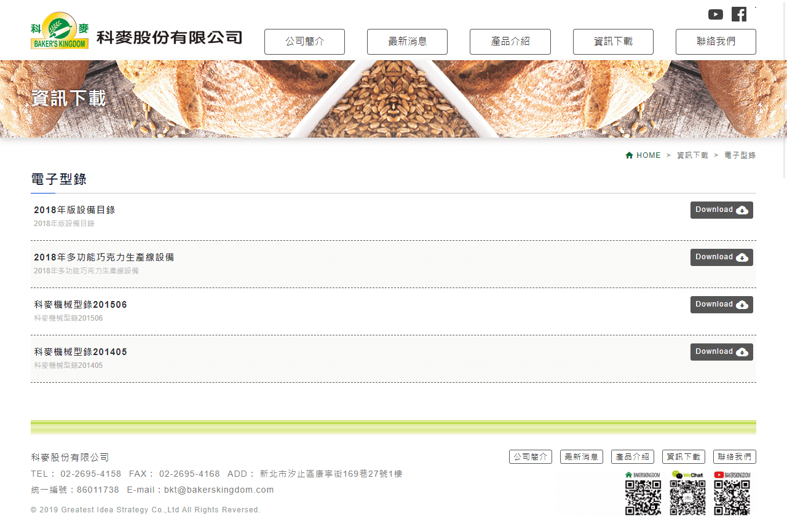
Task: Click the Baker's Kingdom logo
Action: 60,31
